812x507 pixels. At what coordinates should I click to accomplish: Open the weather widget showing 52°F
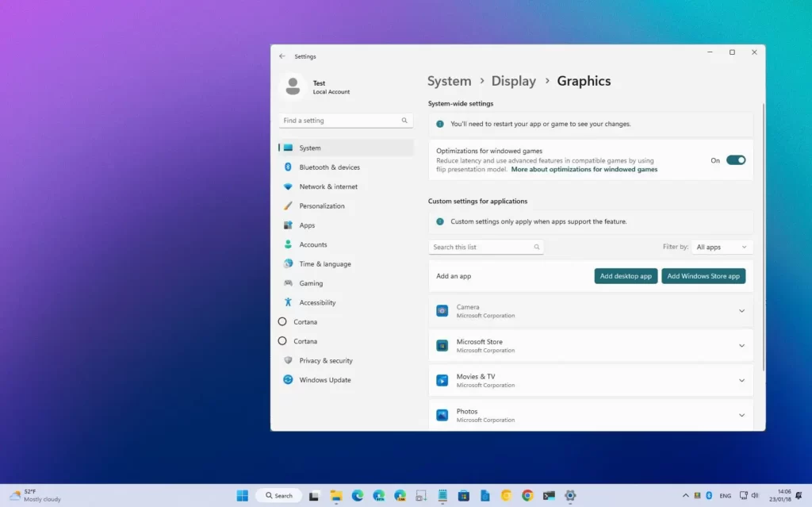tap(35, 496)
